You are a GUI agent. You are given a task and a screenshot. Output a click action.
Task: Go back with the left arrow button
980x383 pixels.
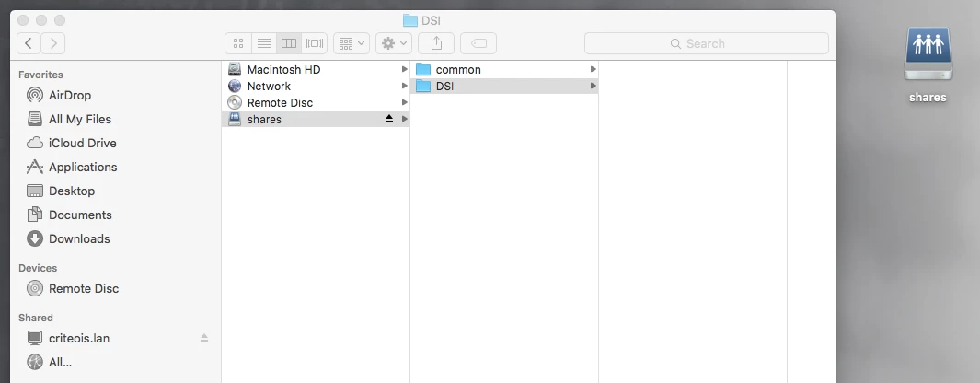point(29,43)
